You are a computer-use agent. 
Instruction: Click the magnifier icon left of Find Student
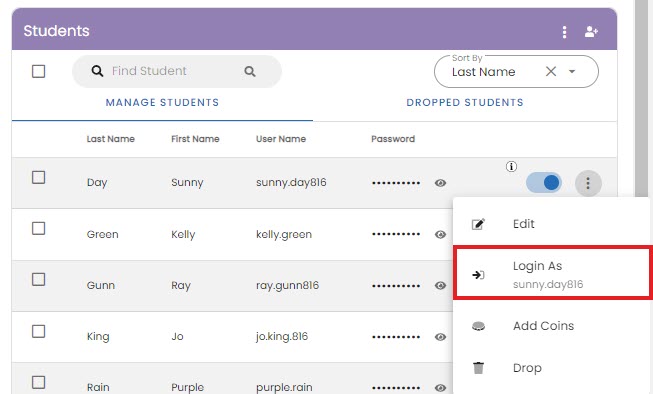(97, 71)
